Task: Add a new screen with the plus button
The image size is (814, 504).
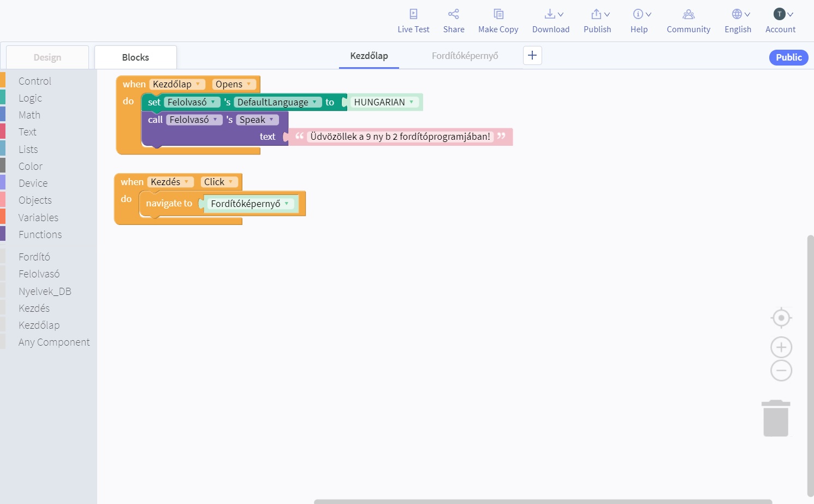Action: pos(532,55)
